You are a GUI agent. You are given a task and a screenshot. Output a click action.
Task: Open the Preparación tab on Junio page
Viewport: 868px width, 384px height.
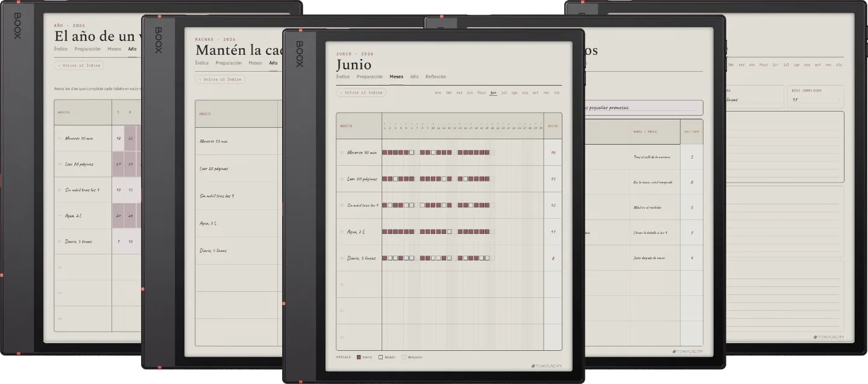[370, 77]
